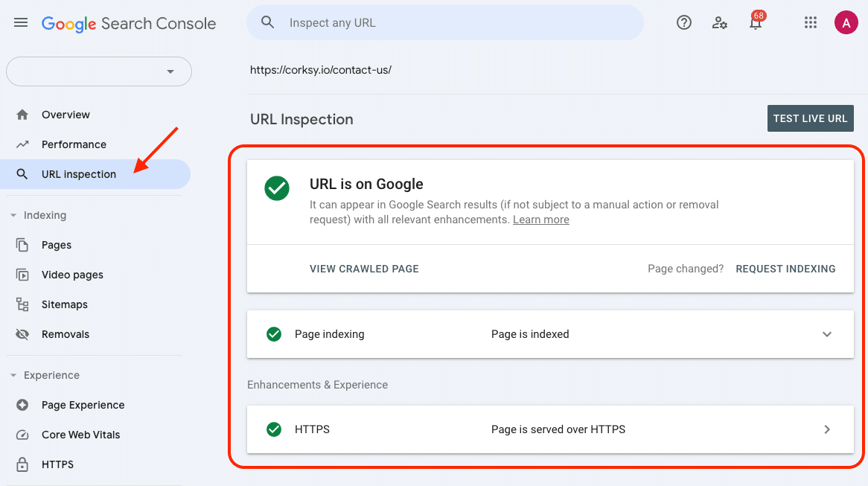The image size is (868, 486).
Task: Collapse the Experience sidebar section
Action: pyautogui.click(x=13, y=375)
